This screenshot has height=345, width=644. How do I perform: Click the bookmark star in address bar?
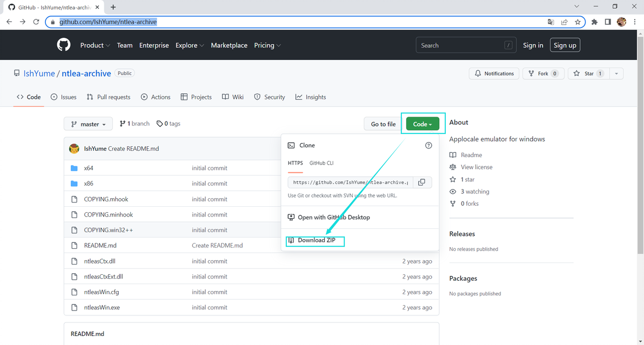[578, 22]
